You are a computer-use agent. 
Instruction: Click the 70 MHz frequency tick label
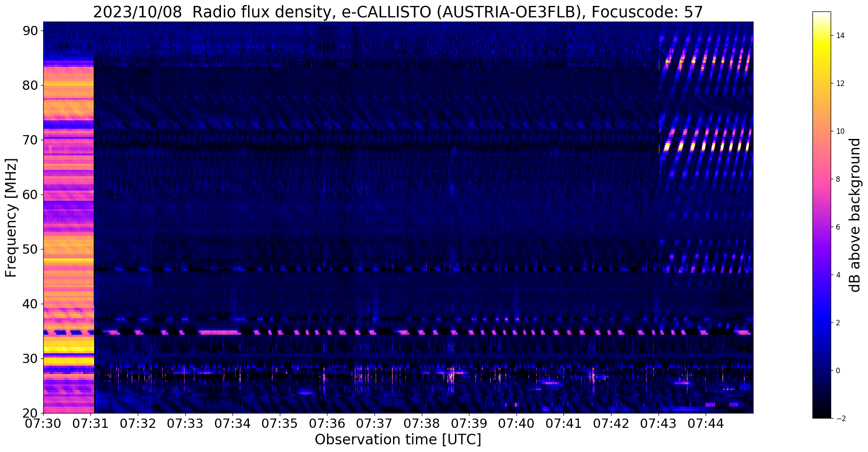pyautogui.click(x=30, y=140)
